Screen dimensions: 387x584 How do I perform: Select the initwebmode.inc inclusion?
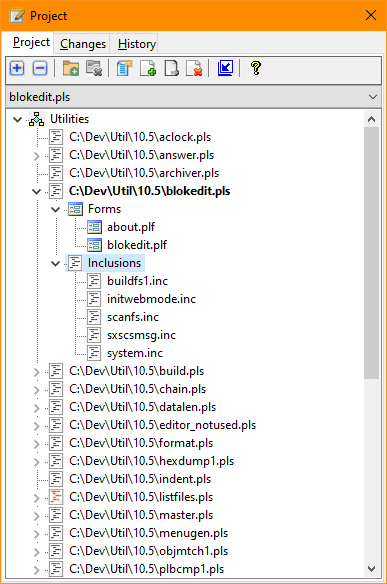click(151, 299)
